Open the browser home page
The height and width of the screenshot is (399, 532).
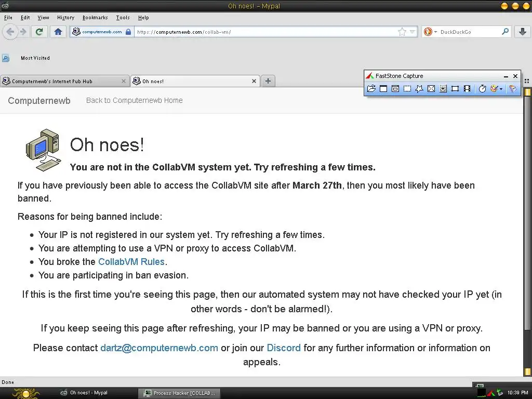tap(58, 32)
